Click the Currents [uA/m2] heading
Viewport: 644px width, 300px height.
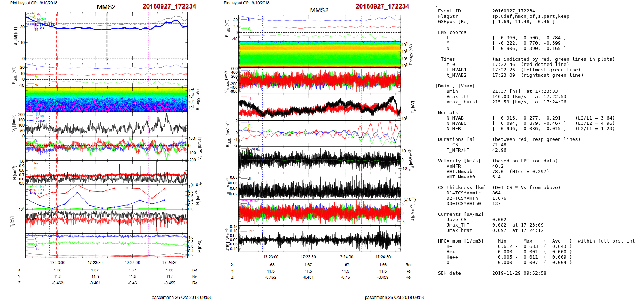[x=460, y=214]
